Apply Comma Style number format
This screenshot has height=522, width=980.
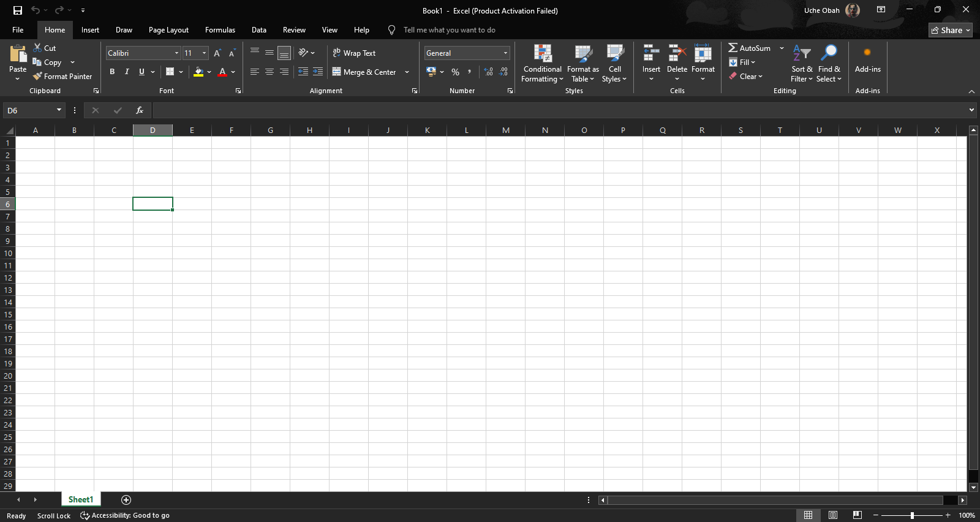[470, 72]
